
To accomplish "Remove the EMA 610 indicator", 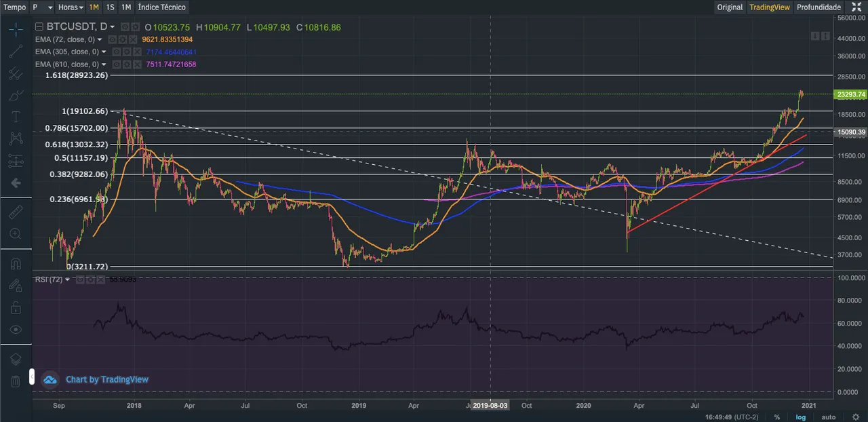I will click(137, 64).
